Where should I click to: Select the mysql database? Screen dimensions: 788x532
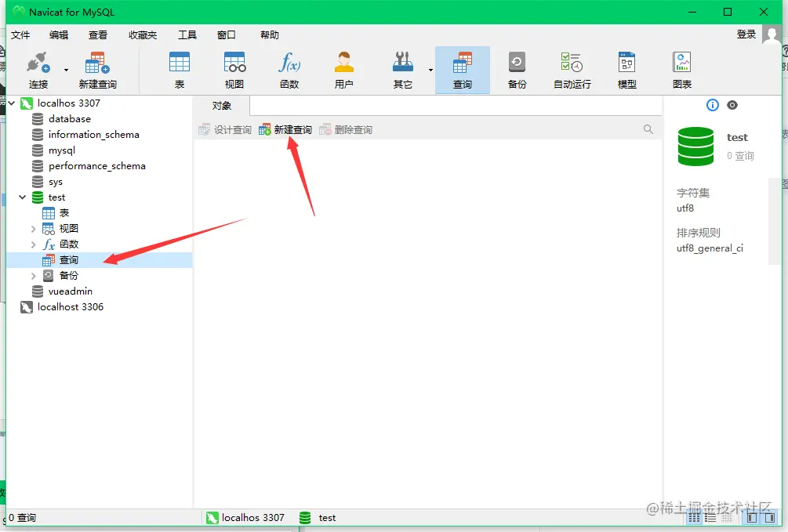(61, 150)
